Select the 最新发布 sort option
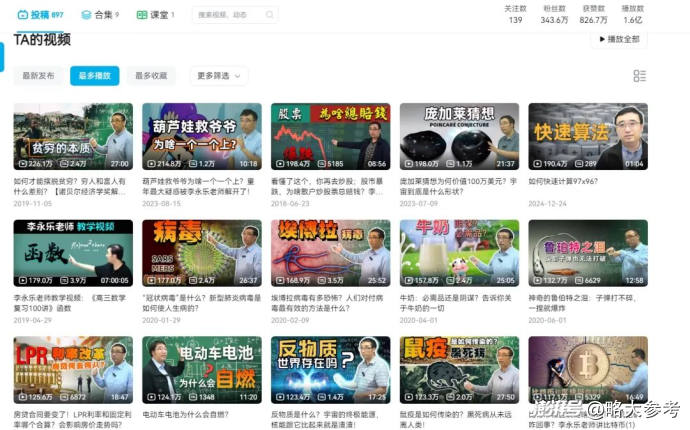This screenshot has height=430, width=690. click(39, 76)
